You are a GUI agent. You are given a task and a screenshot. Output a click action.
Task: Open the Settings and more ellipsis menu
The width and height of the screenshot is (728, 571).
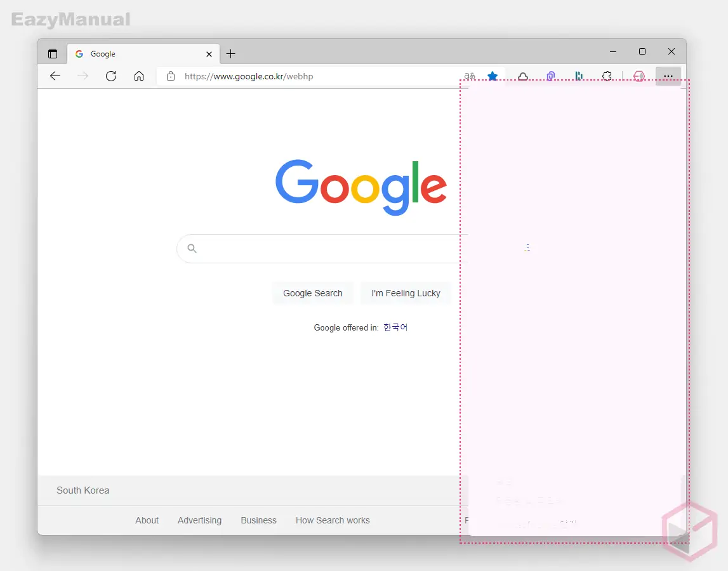(x=668, y=76)
